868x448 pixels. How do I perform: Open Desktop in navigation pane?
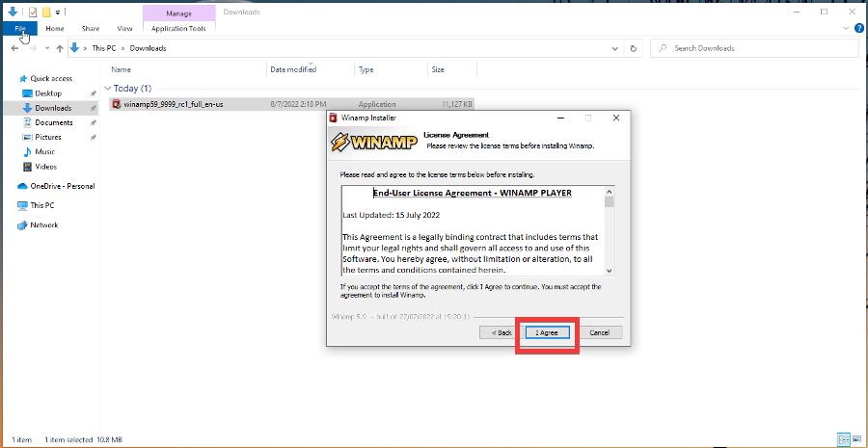coord(48,93)
